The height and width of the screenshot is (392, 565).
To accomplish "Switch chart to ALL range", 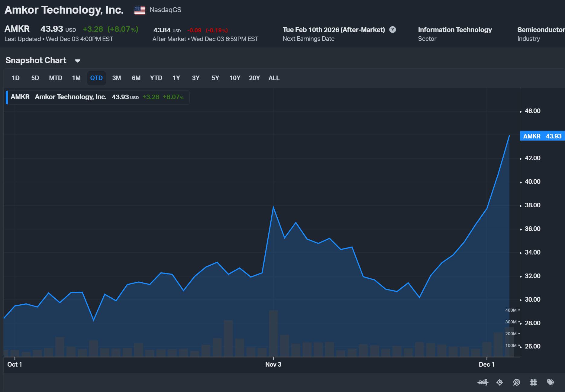I will pyautogui.click(x=274, y=78).
